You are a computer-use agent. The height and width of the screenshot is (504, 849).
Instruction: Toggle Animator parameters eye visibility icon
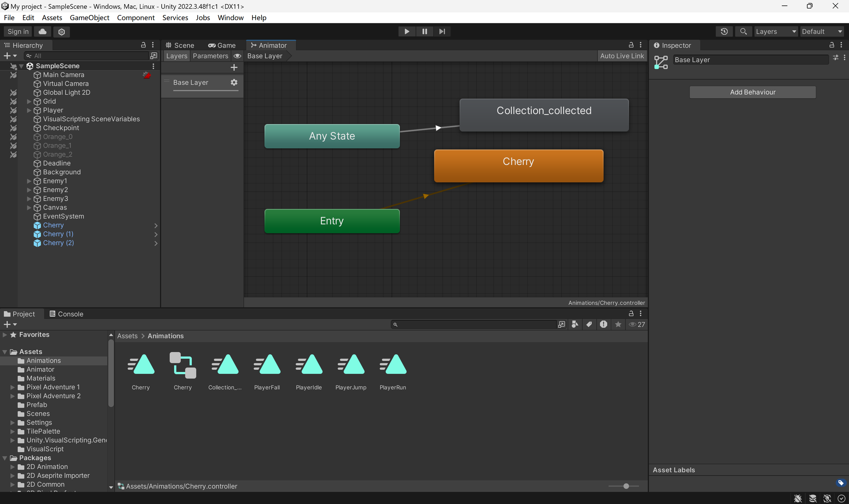237,56
